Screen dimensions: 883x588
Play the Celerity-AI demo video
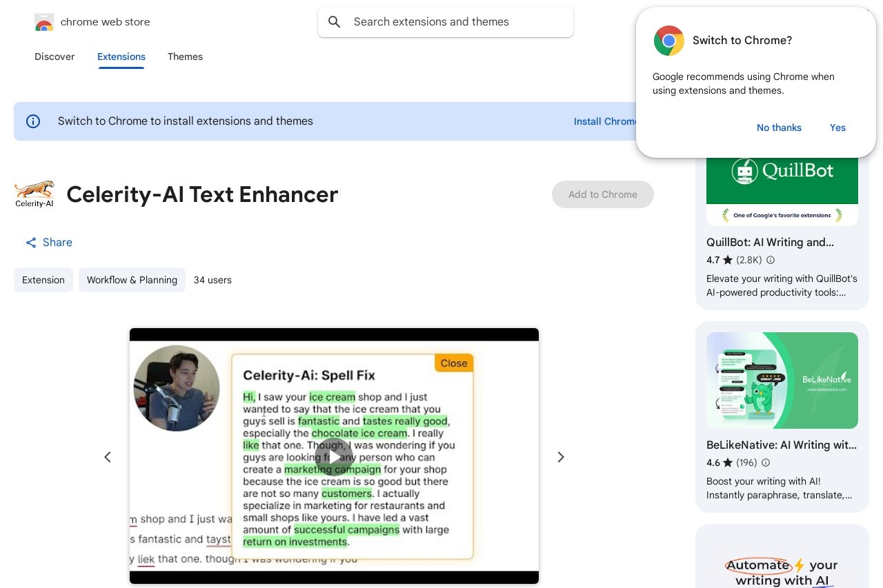[334, 457]
